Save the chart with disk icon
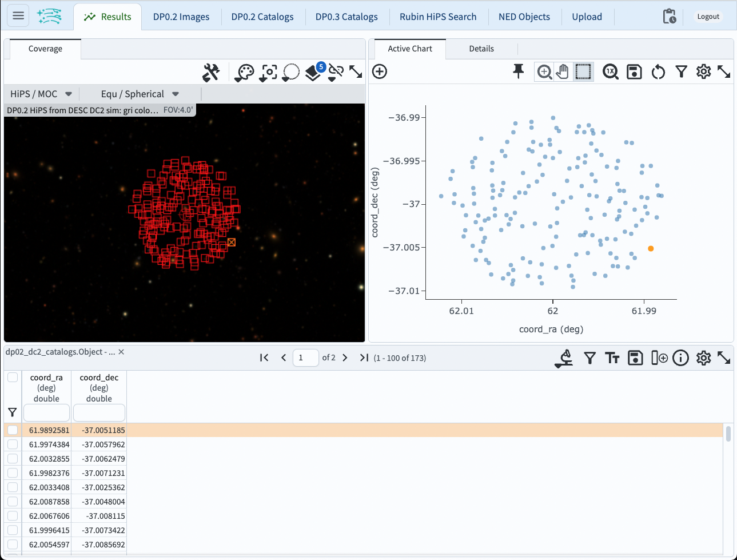 [634, 72]
